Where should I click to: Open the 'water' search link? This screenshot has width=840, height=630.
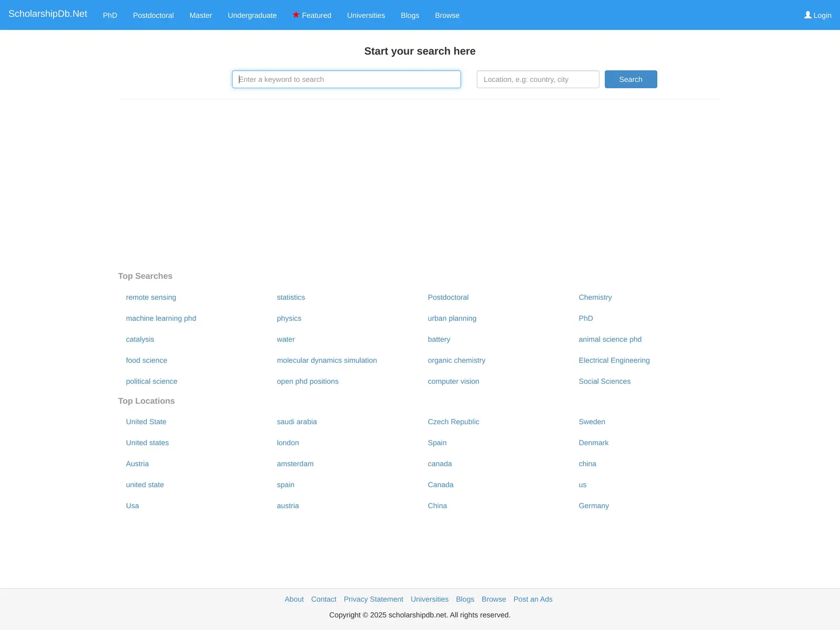point(286,339)
